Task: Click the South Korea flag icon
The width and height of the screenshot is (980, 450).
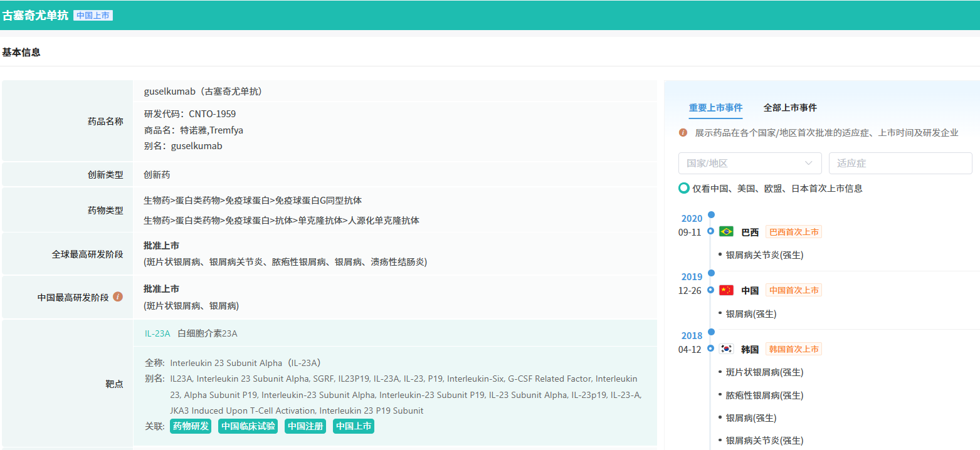Action: [x=726, y=349]
